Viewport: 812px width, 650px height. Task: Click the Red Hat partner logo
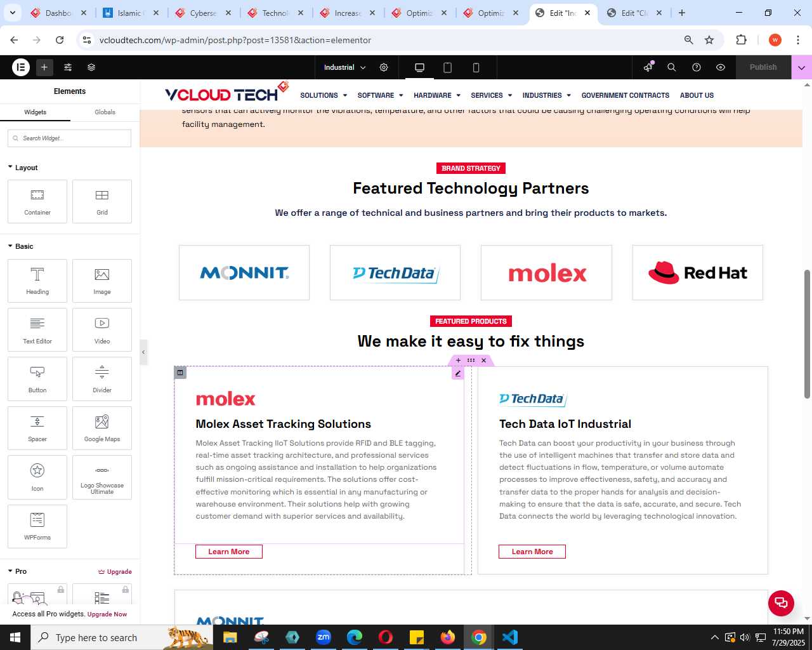698,273
